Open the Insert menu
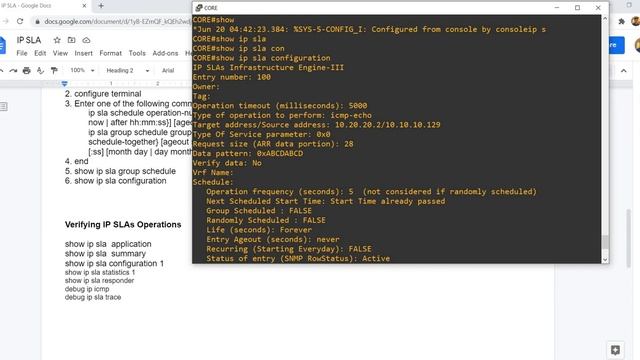The width and height of the screenshot is (640, 360). click(x=83, y=53)
